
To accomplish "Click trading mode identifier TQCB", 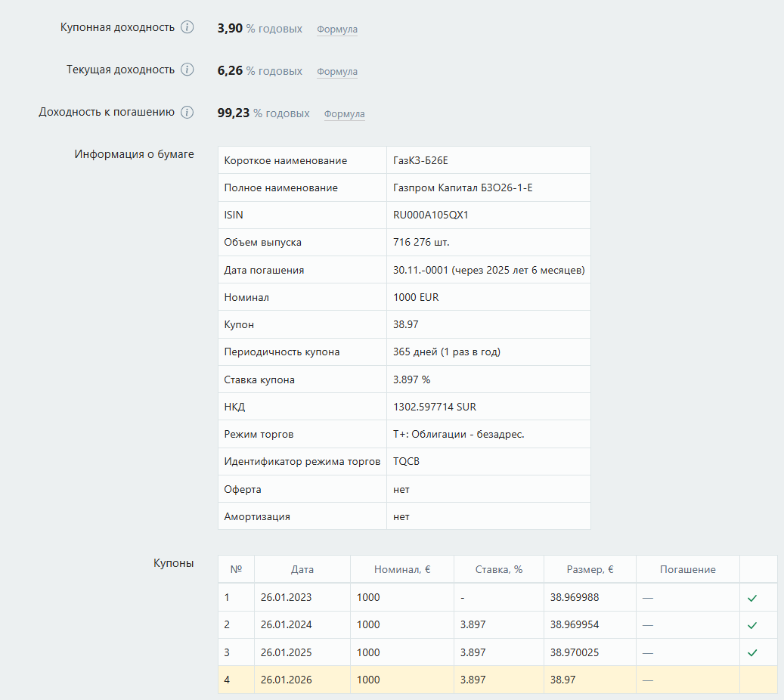I will click(406, 461).
